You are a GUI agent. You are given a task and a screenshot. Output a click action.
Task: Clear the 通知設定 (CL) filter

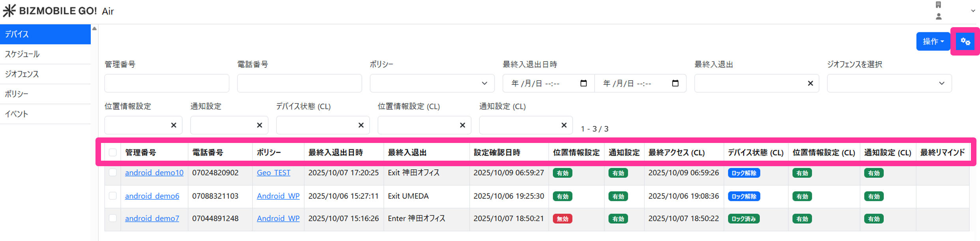coord(564,125)
